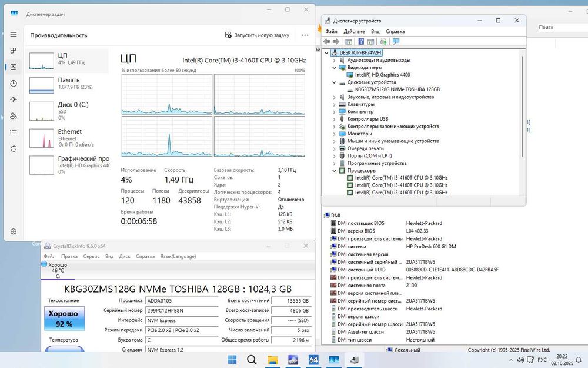Viewport: 588px width, 368px height.
Task: Expand Порты (COM и LPT) node
Action: 334,156
